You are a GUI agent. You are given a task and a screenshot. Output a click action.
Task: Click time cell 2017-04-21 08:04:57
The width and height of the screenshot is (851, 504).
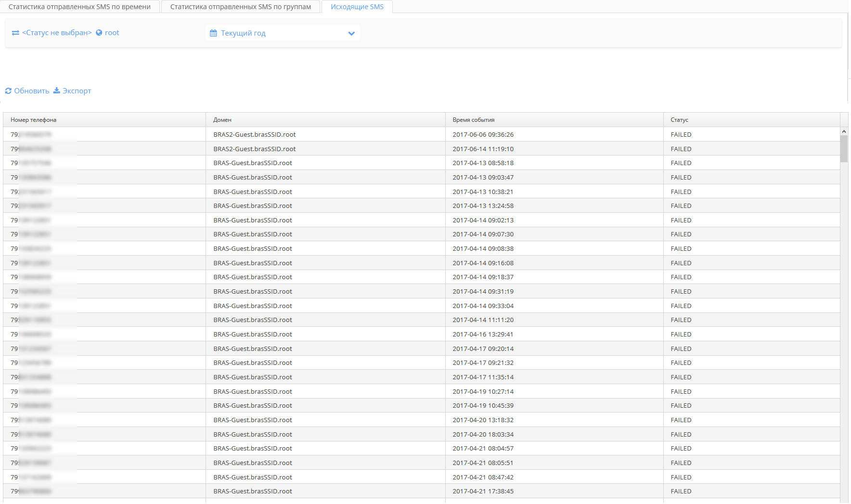click(554, 448)
